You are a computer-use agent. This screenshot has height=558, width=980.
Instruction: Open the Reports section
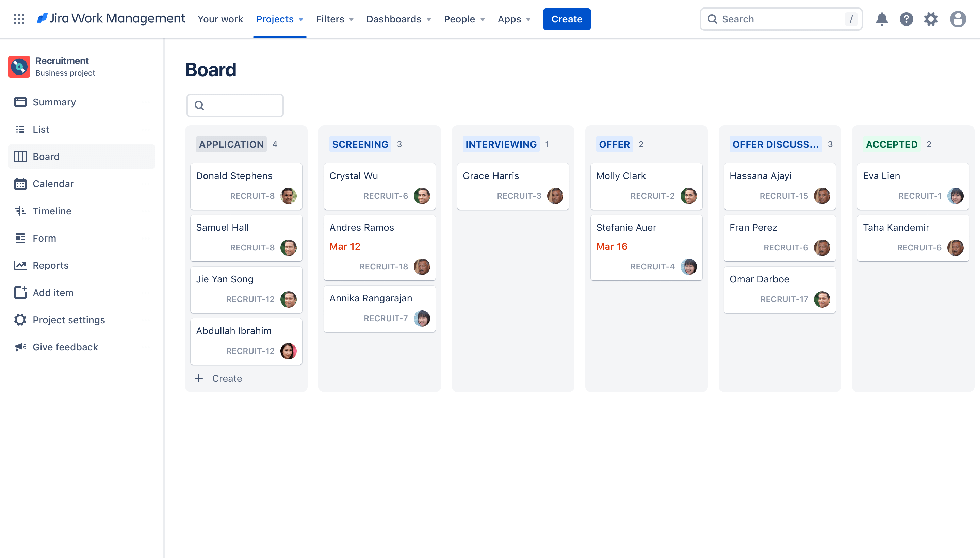(x=50, y=265)
